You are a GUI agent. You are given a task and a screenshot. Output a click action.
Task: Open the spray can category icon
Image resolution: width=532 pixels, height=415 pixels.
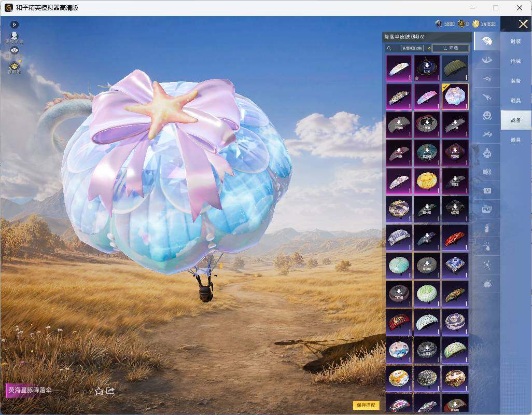487,228
